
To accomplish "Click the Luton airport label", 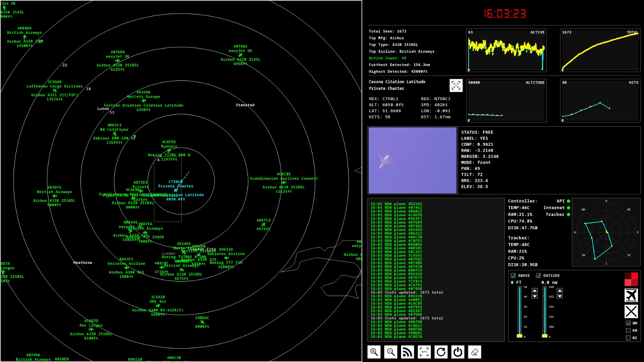I will tap(103, 109).
